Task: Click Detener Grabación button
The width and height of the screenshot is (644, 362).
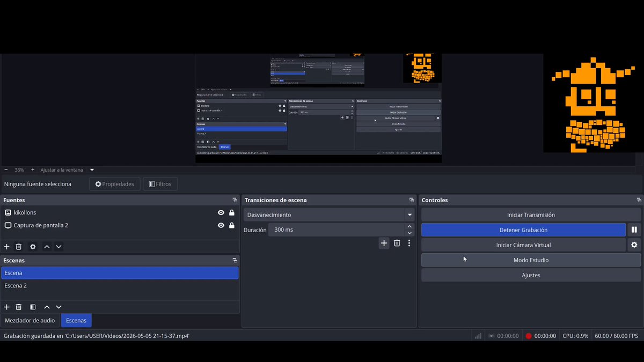Action: (x=523, y=230)
